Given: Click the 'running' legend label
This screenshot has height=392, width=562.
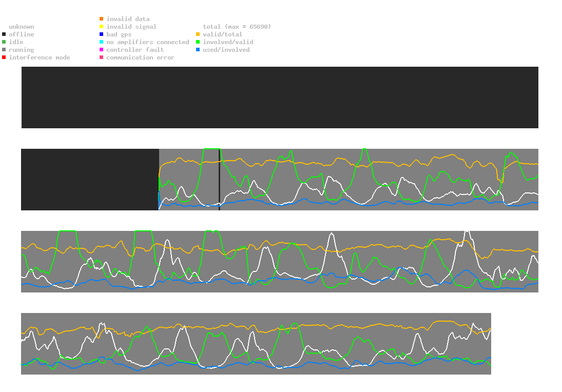Looking at the screenshot, I should [22, 50].
